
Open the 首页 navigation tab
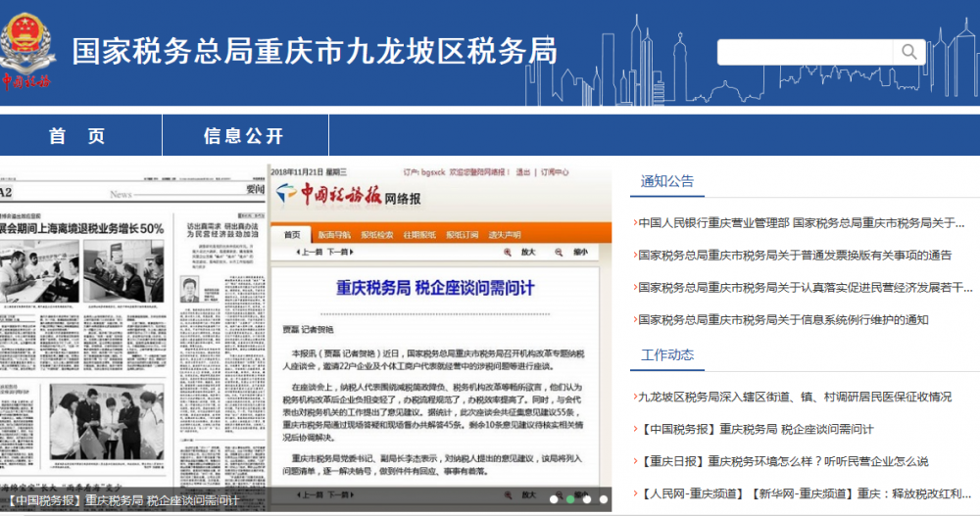coord(76,135)
